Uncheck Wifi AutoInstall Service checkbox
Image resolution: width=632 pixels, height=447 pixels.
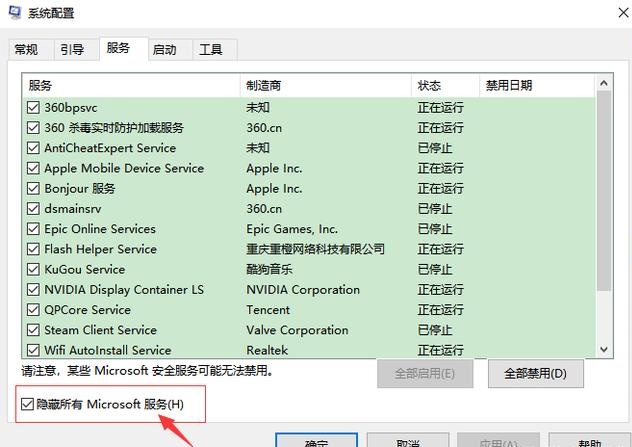tap(33, 350)
